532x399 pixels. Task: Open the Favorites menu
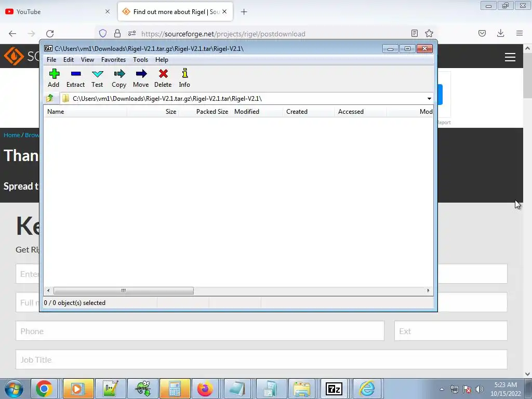tap(113, 60)
